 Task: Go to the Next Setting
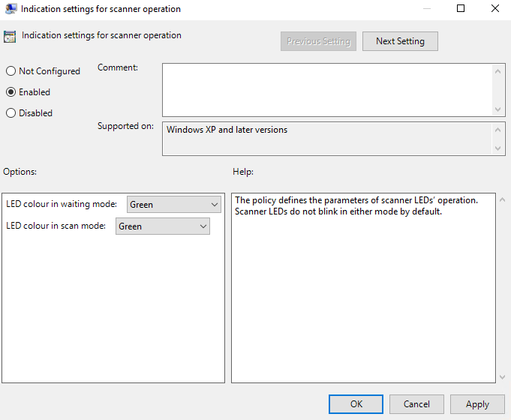(400, 41)
